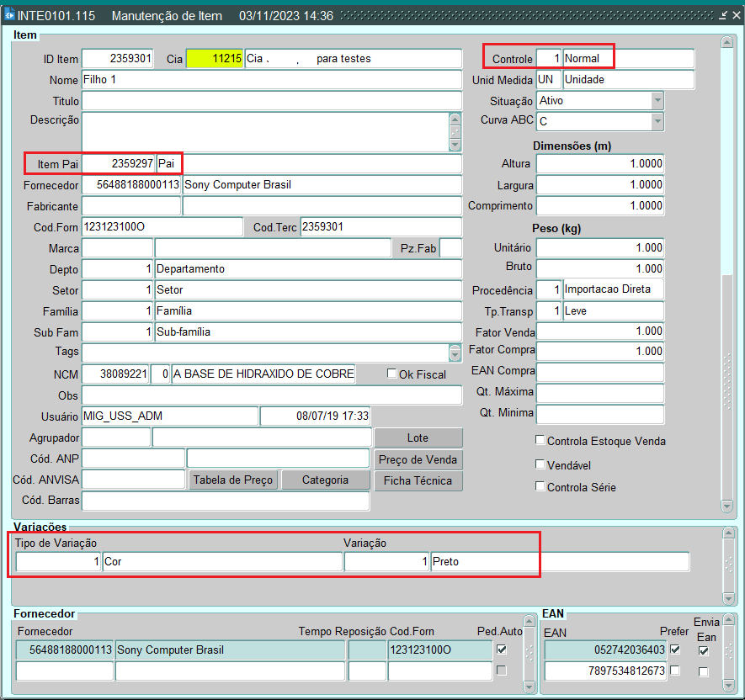Viewport: 745px width, 700px height.
Task: Click scroll-up arrow of EAN panel
Action: pyautogui.click(x=727, y=621)
